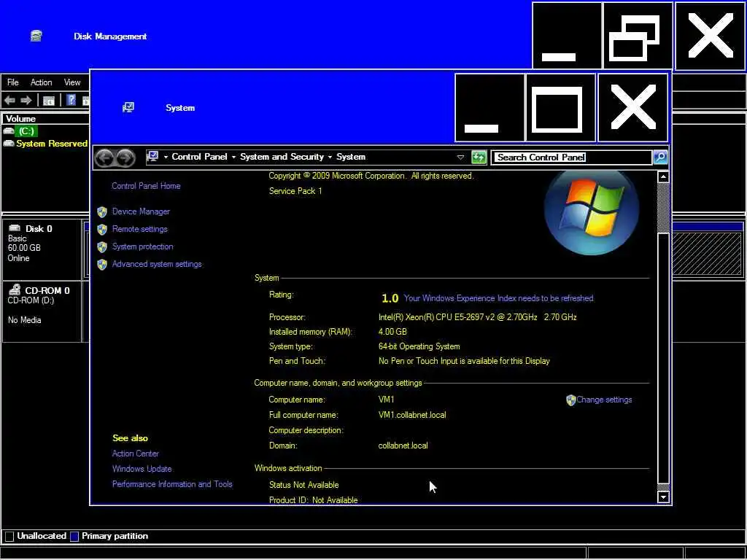The image size is (747, 560).
Task: Click the Disk Management title bar icon
Action: click(x=36, y=36)
